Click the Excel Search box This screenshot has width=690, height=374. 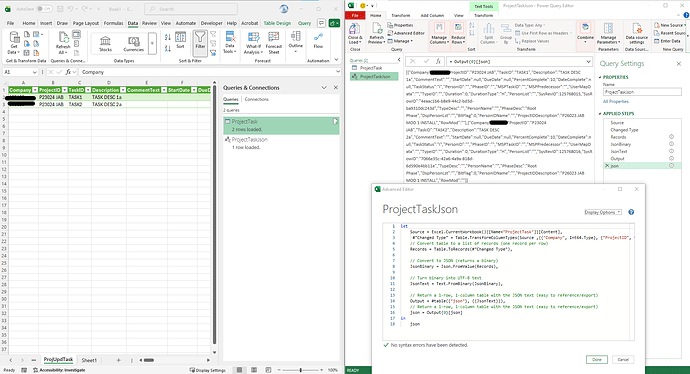[x=191, y=8]
